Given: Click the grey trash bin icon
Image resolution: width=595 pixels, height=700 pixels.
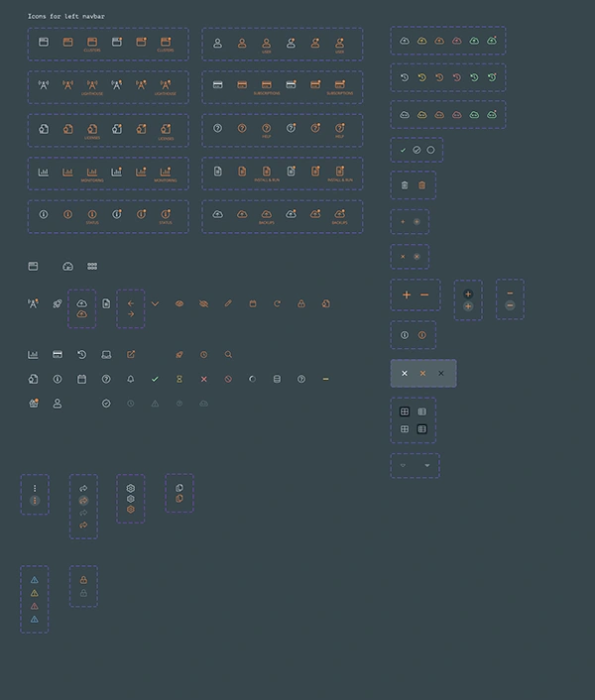Looking at the screenshot, I should [x=405, y=185].
